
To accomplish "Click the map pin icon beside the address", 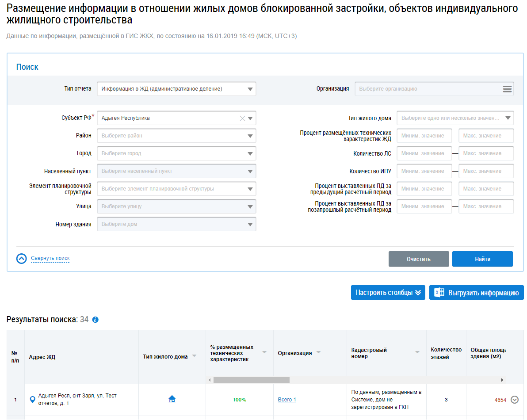I will point(32,400).
